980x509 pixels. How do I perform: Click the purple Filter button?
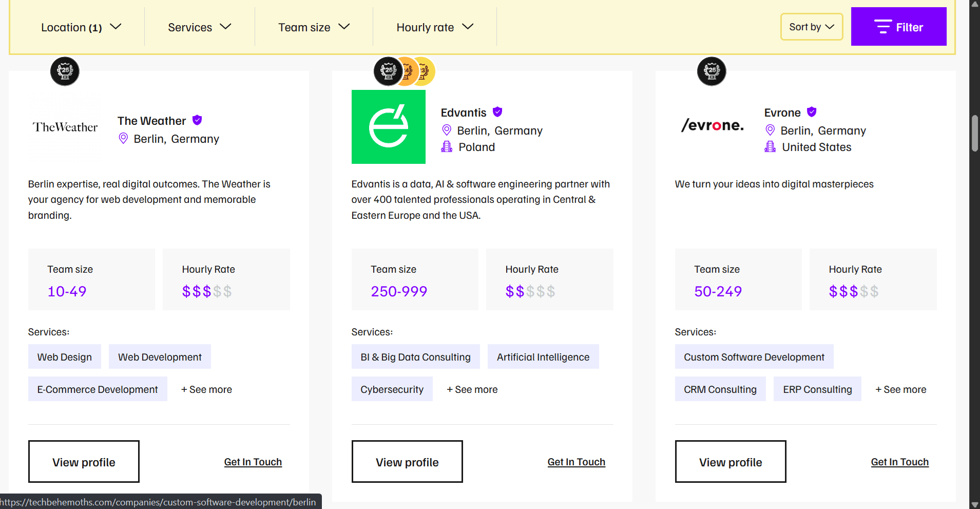click(x=898, y=27)
